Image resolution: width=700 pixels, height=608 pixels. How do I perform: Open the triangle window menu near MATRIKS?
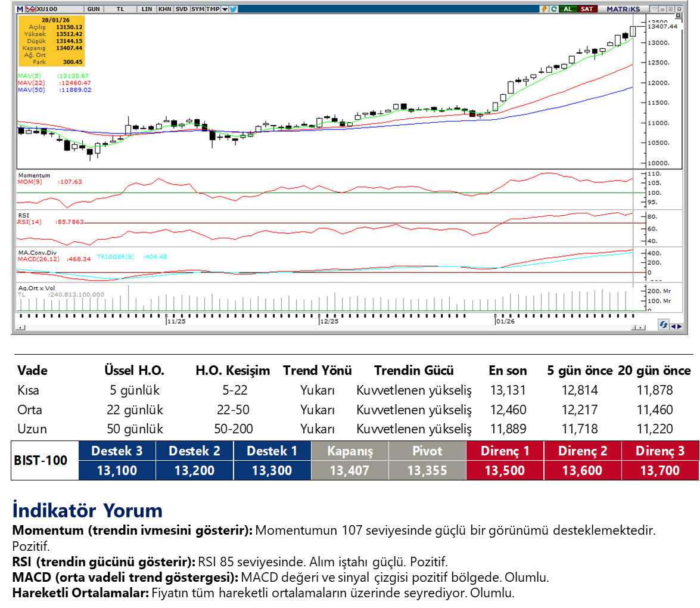(x=655, y=9)
